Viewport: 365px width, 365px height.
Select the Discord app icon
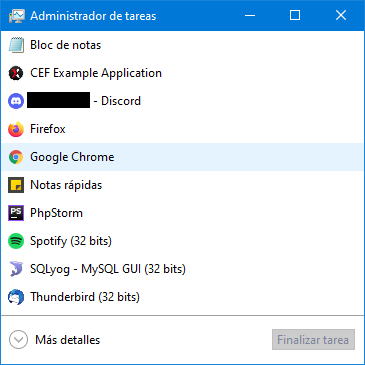click(16, 101)
